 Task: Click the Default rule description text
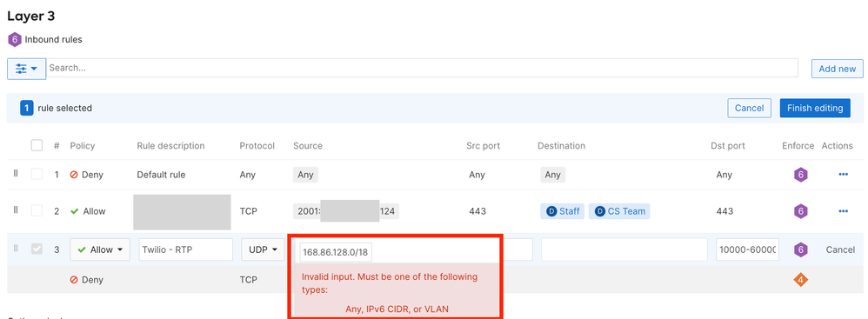[x=161, y=175]
